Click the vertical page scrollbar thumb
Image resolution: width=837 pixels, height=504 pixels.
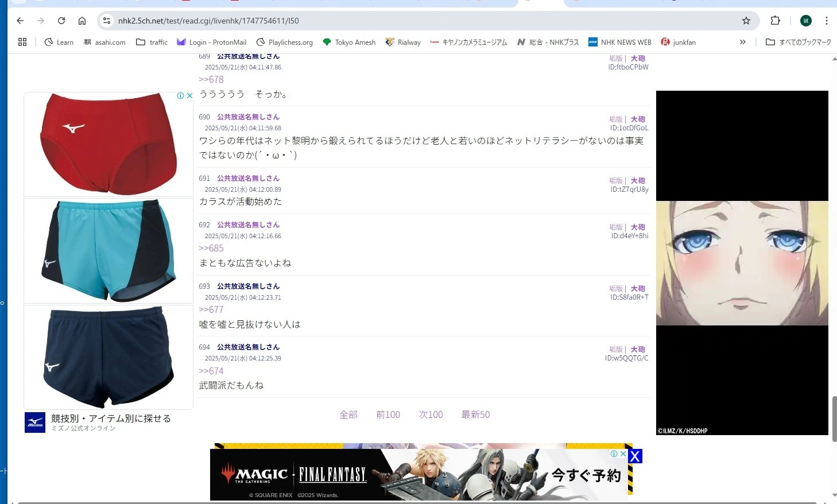[834, 418]
